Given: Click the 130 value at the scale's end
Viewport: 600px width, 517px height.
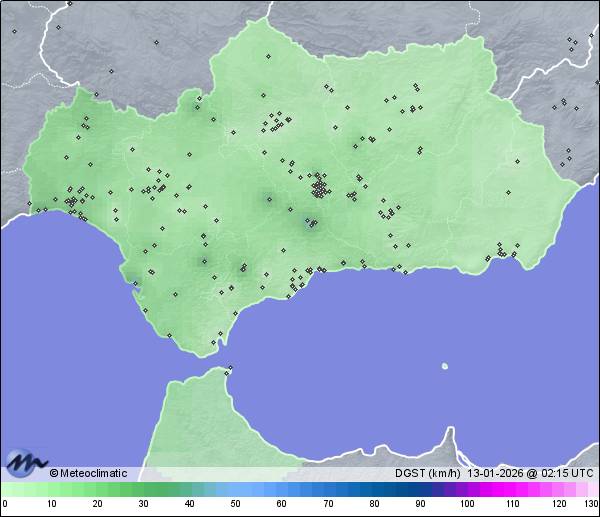Looking at the screenshot, I should tap(591, 503).
